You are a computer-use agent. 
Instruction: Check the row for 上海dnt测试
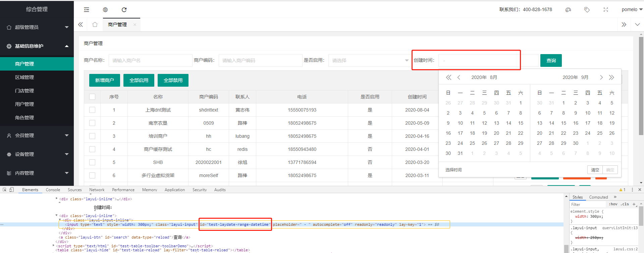(x=92, y=110)
